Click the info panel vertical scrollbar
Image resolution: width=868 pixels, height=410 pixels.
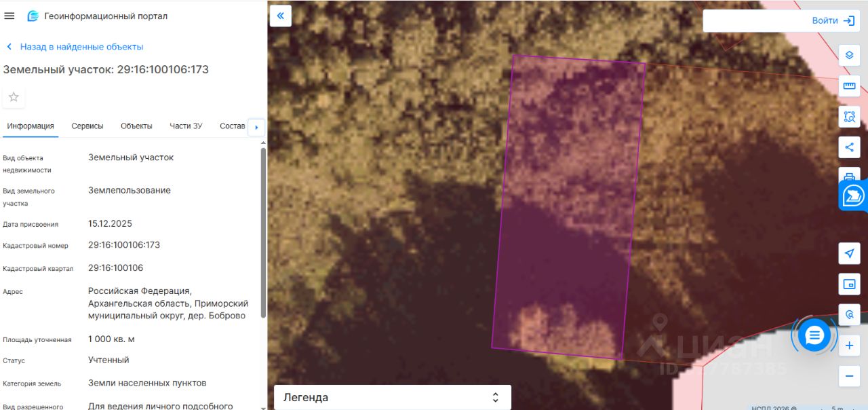(x=263, y=232)
